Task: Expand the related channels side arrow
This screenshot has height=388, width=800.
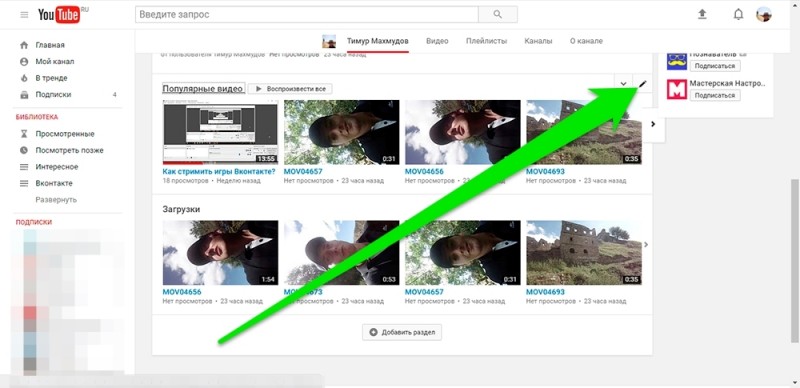Action: [653, 124]
